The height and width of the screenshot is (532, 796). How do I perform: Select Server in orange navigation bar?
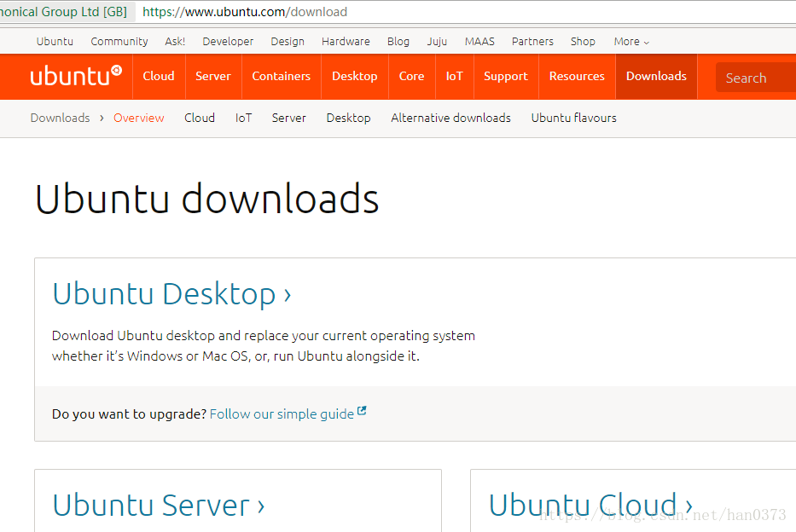(213, 76)
